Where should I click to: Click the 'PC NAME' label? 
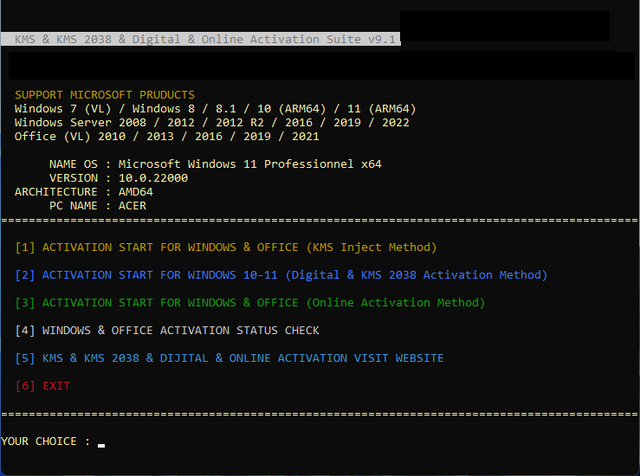73,206
